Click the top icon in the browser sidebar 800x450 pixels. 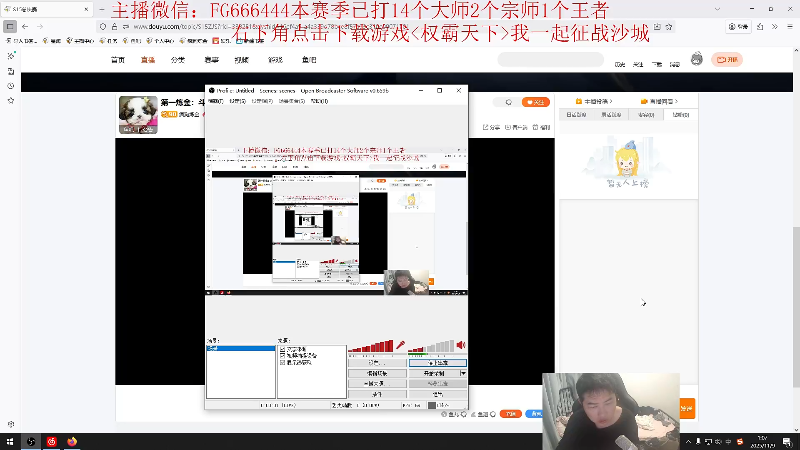[11, 56]
